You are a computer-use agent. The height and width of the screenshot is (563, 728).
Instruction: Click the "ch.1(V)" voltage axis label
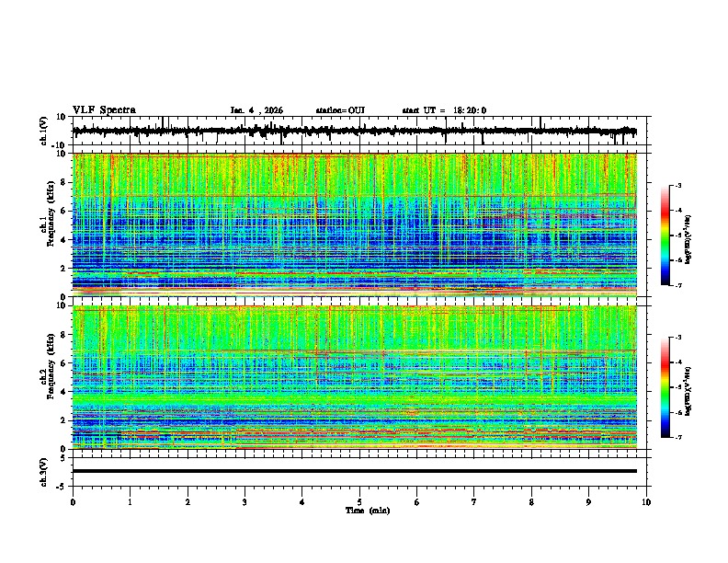[44, 131]
